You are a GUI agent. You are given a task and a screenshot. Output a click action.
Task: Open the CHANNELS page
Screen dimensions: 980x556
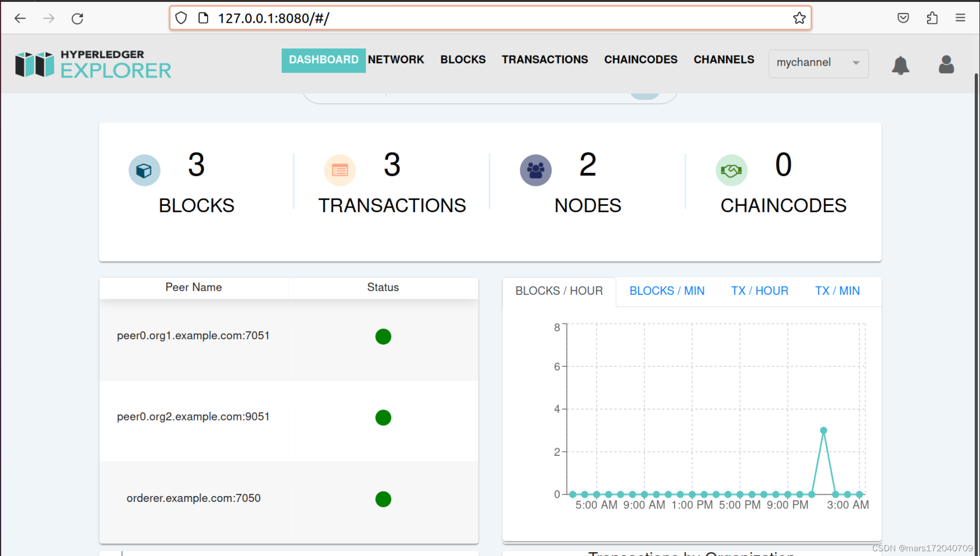pyautogui.click(x=723, y=60)
